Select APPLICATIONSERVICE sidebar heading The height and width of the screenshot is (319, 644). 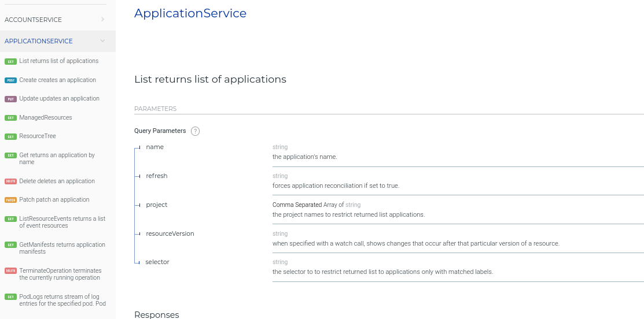pyautogui.click(x=39, y=41)
